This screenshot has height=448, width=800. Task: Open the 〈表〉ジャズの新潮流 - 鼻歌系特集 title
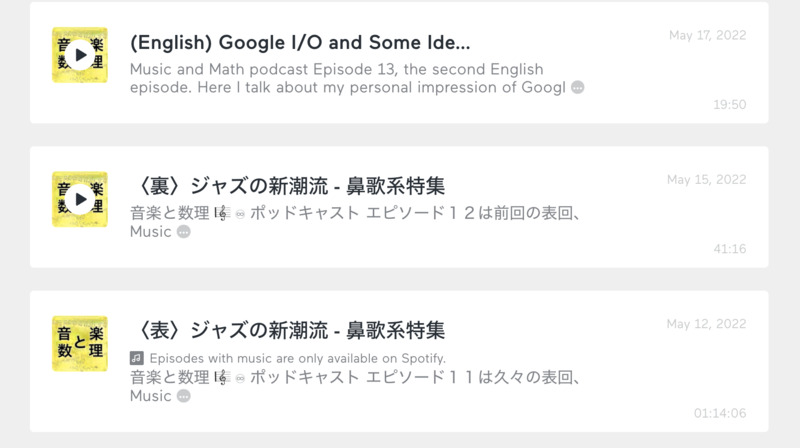(287, 330)
